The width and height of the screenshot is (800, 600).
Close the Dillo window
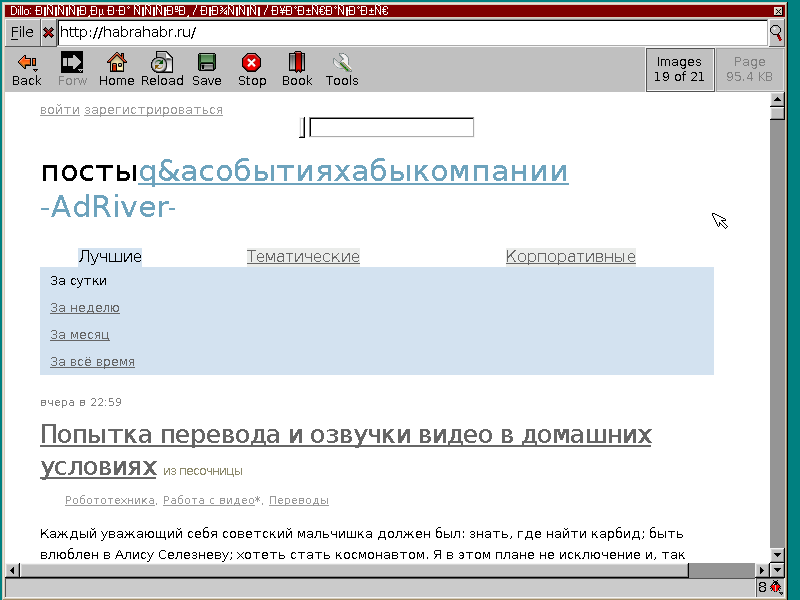click(778, 11)
